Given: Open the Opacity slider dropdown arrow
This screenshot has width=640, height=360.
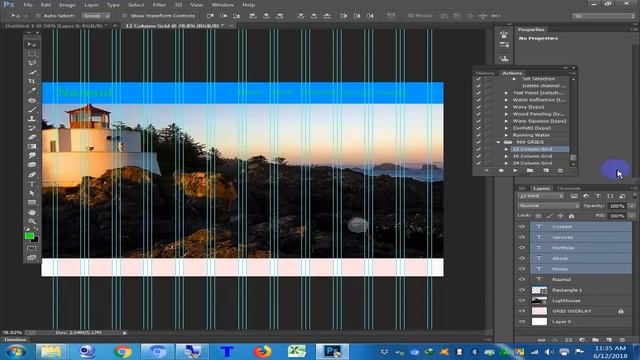Looking at the screenshot, I should [x=632, y=206].
